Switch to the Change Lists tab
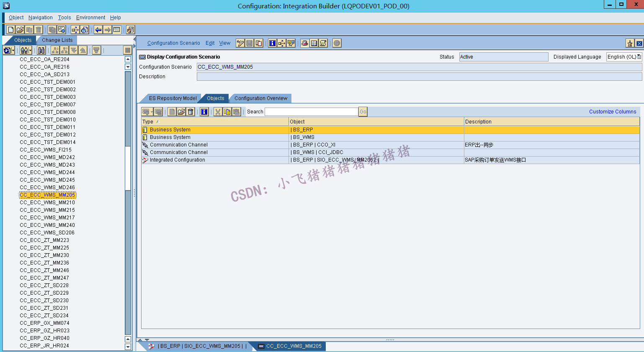Image resolution: width=644 pixels, height=352 pixels. click(57, 40)
